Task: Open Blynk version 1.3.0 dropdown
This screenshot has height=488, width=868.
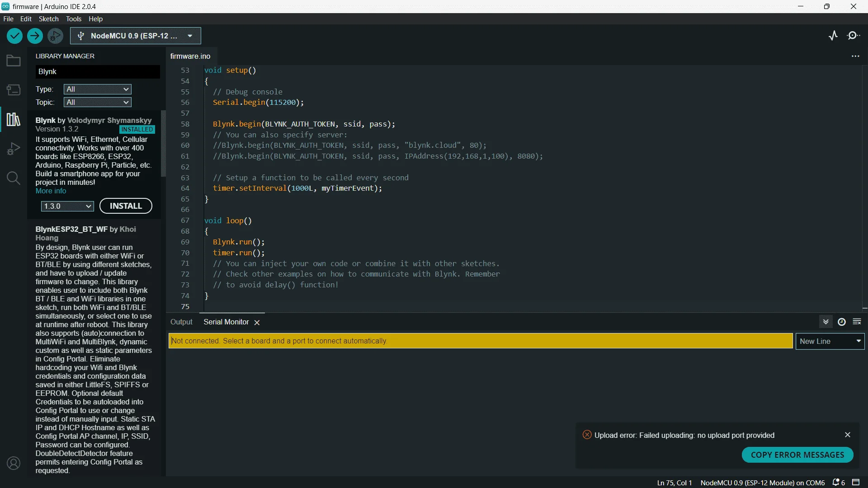Action: (x=67, y=206)
